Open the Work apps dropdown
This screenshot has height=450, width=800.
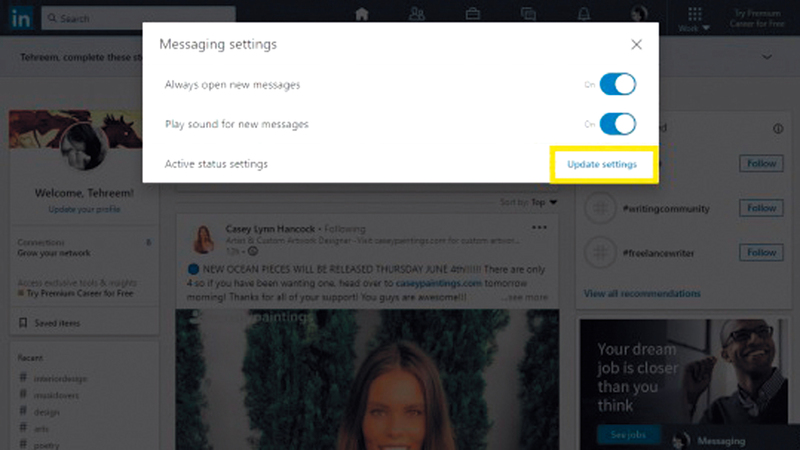pos(692,18)
